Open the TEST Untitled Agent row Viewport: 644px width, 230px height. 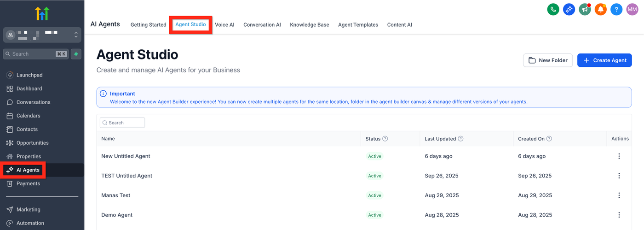(x=126, y=176)
